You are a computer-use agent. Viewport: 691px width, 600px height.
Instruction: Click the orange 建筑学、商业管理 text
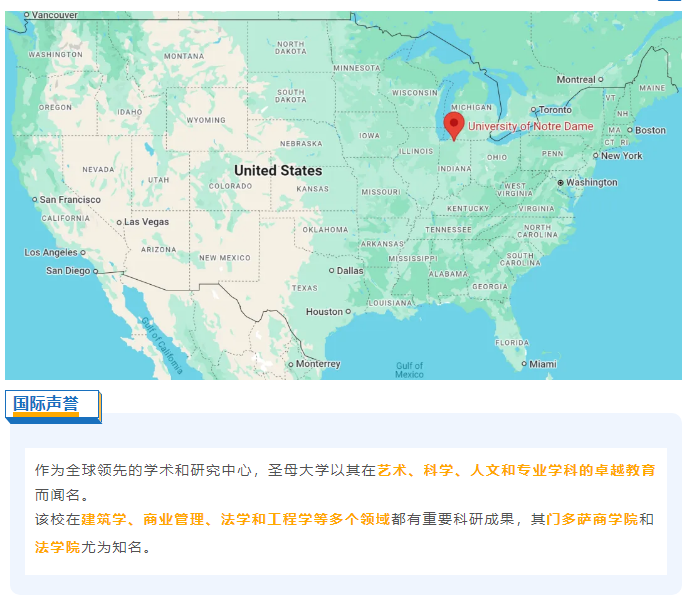coord(142,519)
